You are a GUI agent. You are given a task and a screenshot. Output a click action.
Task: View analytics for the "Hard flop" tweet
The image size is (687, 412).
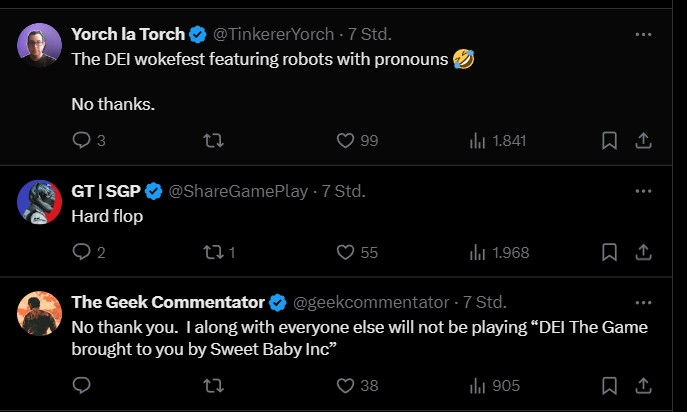pos(478,252)
